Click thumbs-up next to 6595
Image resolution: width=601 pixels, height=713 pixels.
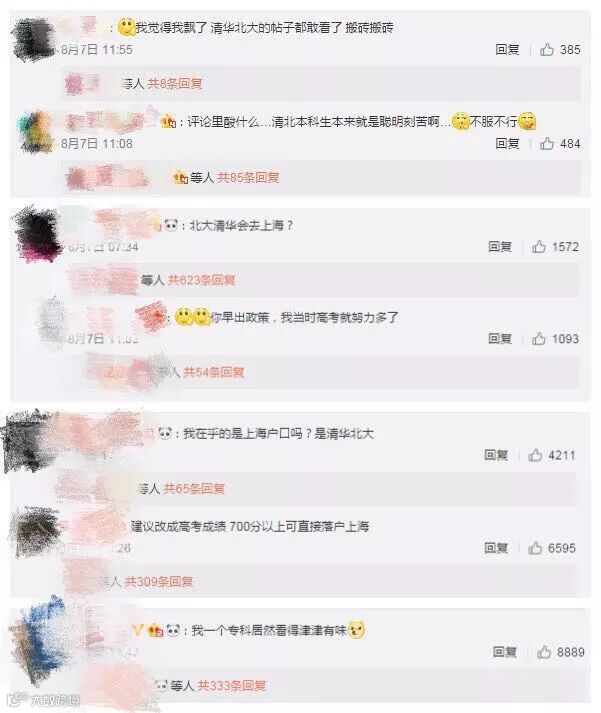click(535, 547)
